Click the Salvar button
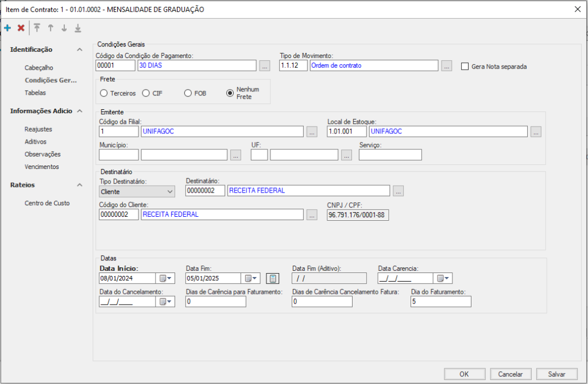This screenshot has width=588, height=384. coord(556,374)
